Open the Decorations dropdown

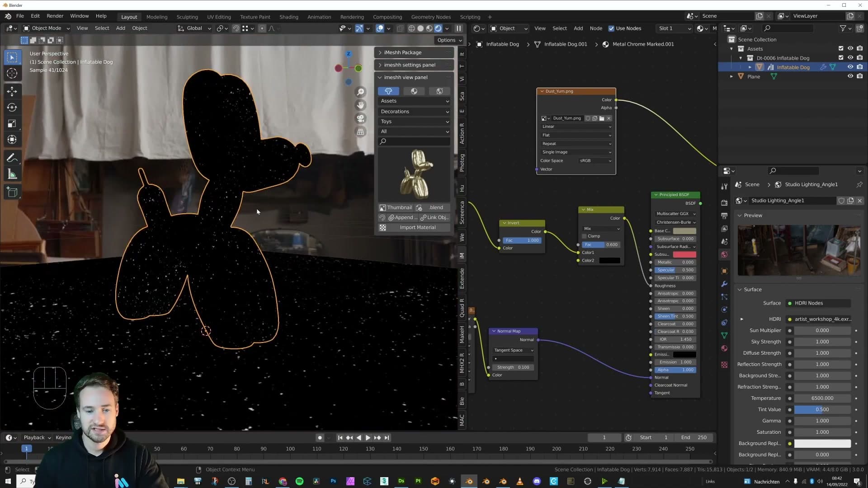click(414, 112)
